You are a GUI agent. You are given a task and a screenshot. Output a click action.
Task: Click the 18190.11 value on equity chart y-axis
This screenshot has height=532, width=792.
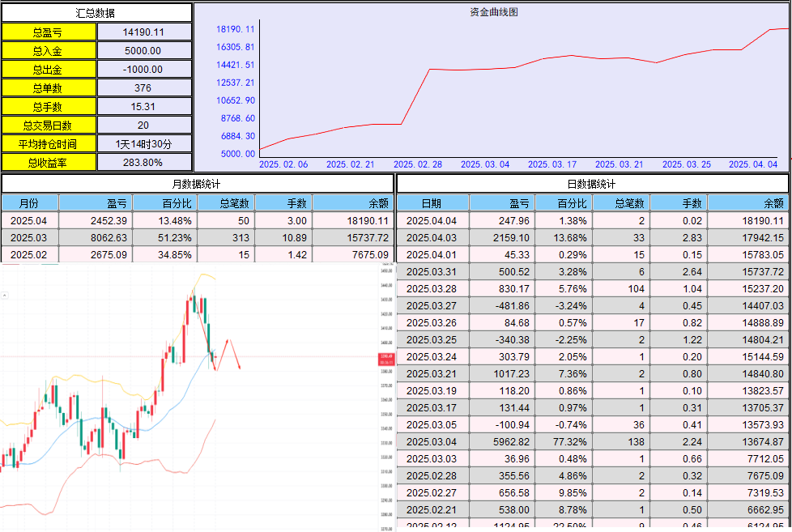tap(235, 29)
